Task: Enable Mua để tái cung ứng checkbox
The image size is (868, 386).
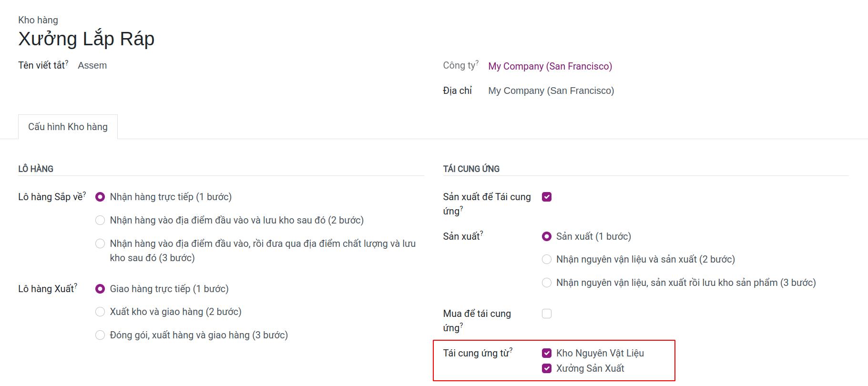Action: click(x=547, y=314)
